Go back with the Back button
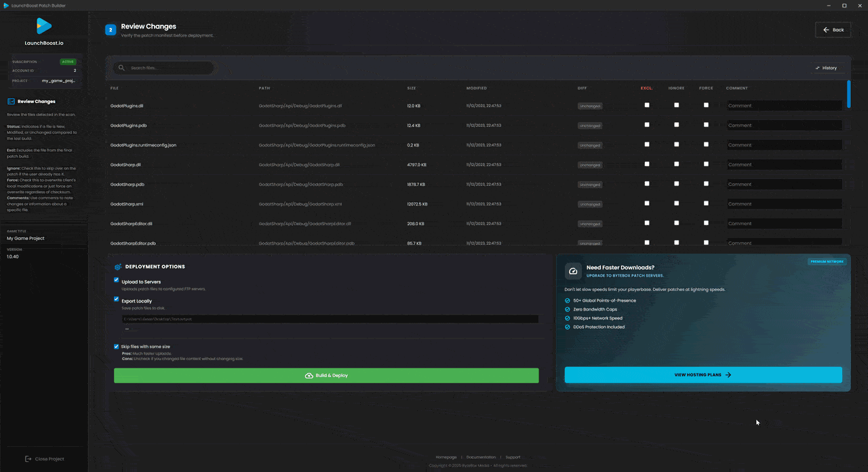868x472 pixels. click(833, 30)
